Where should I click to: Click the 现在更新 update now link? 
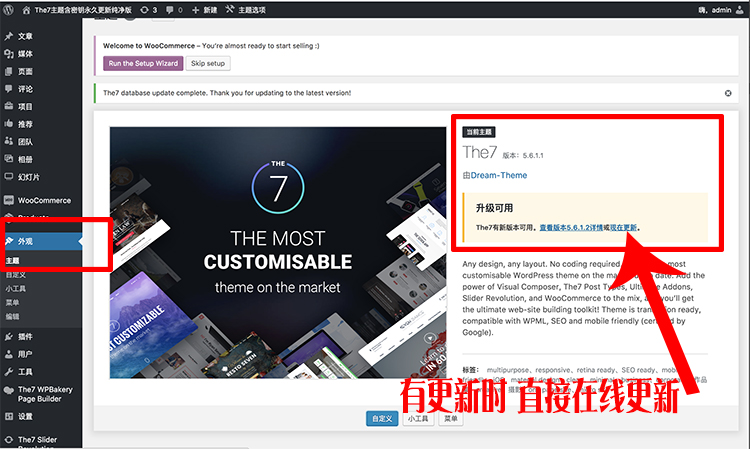tap(623, 228)
